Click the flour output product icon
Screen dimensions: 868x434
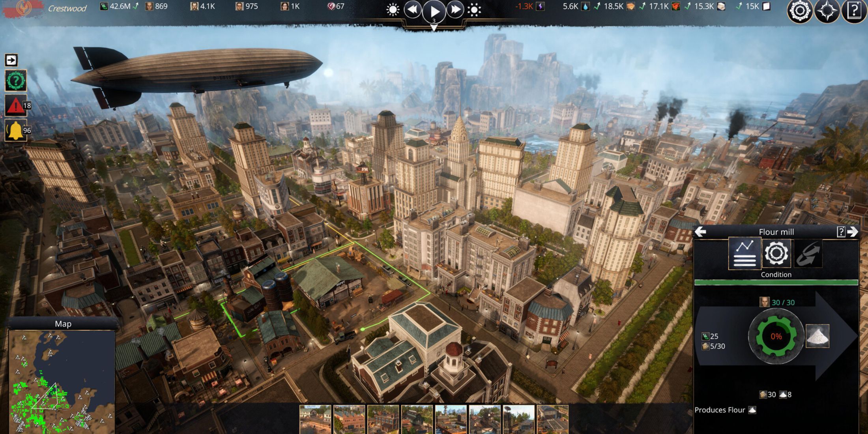tap(817, 336)
